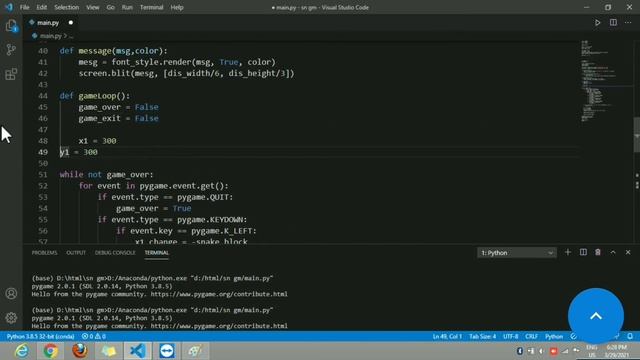Open the Source Control view
This screenshot has height=360, width=640.
point(11,50)
